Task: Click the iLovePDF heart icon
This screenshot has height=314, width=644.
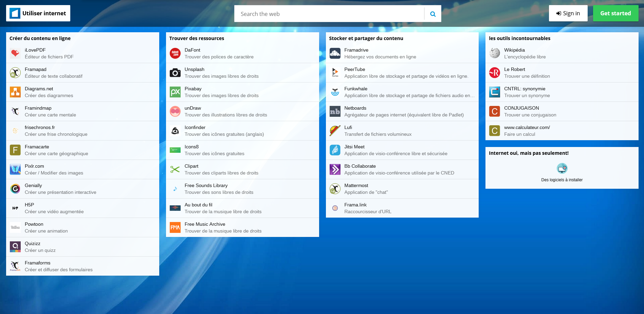Action: pyautogui.click(x=15, y=53)
